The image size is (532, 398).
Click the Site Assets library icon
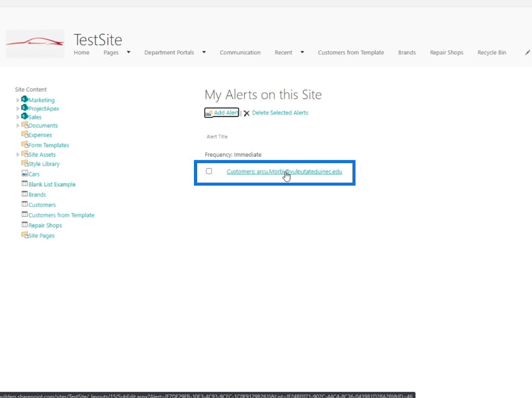click(24, 154)
